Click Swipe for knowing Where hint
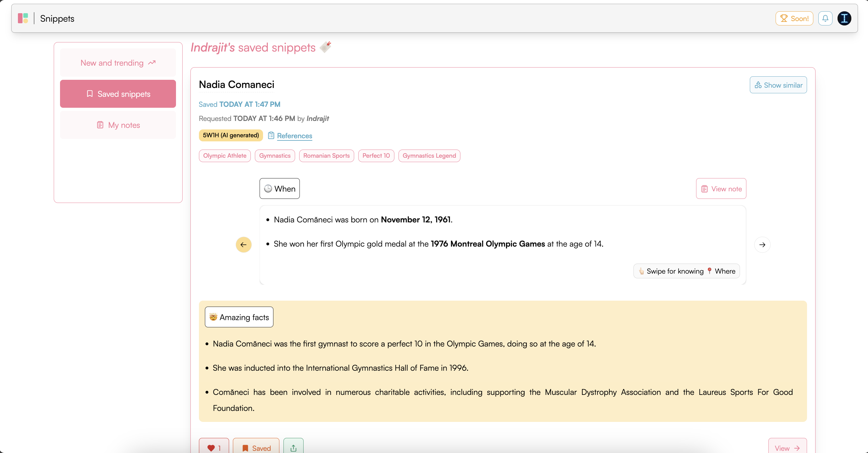Image resolution: width=868 pixels, height=453 pixels. tap(686, 271)
